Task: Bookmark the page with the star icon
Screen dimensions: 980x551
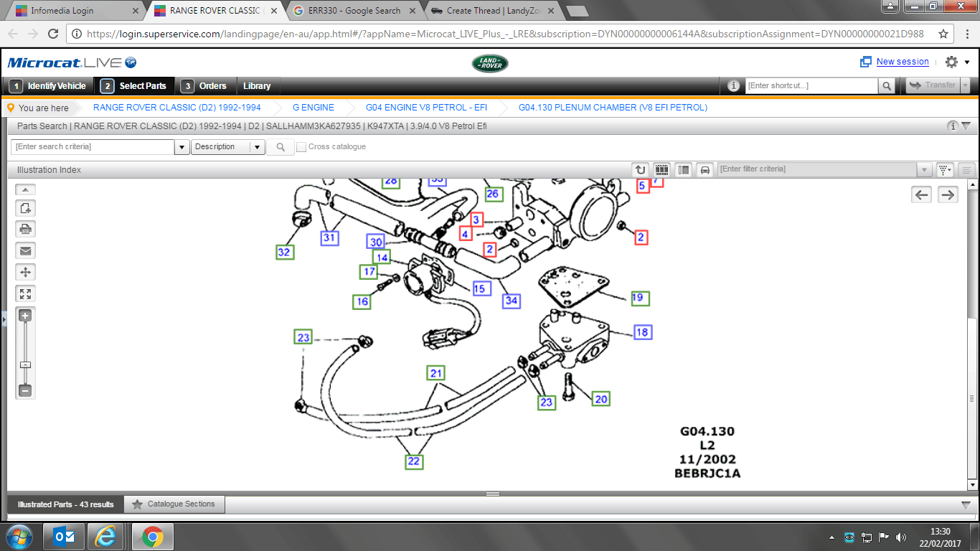Action: 943,34
